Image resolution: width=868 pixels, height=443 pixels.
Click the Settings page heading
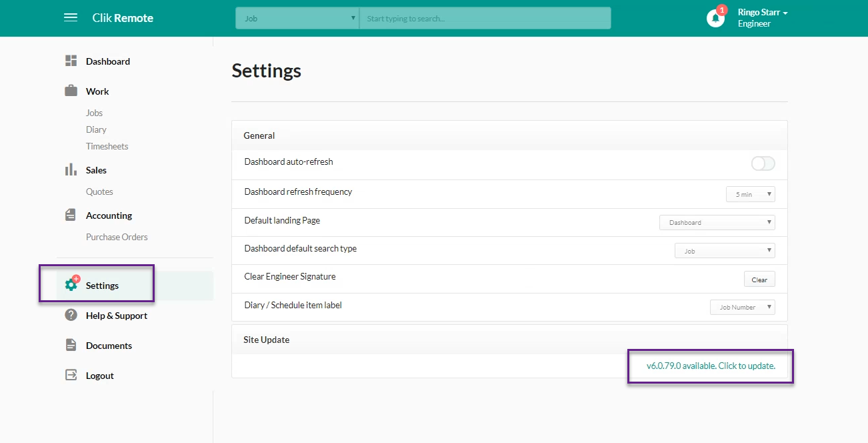pyautogui.click(x=267, y=70)
